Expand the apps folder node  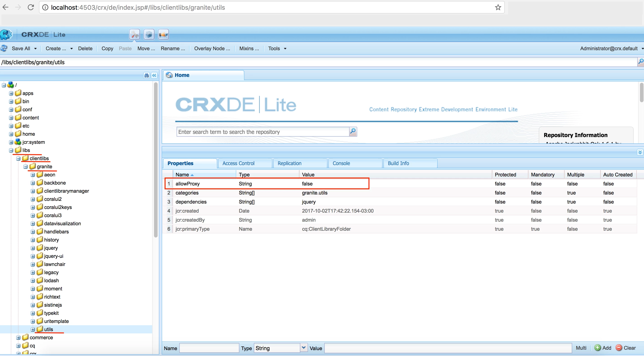coord(11,93)
